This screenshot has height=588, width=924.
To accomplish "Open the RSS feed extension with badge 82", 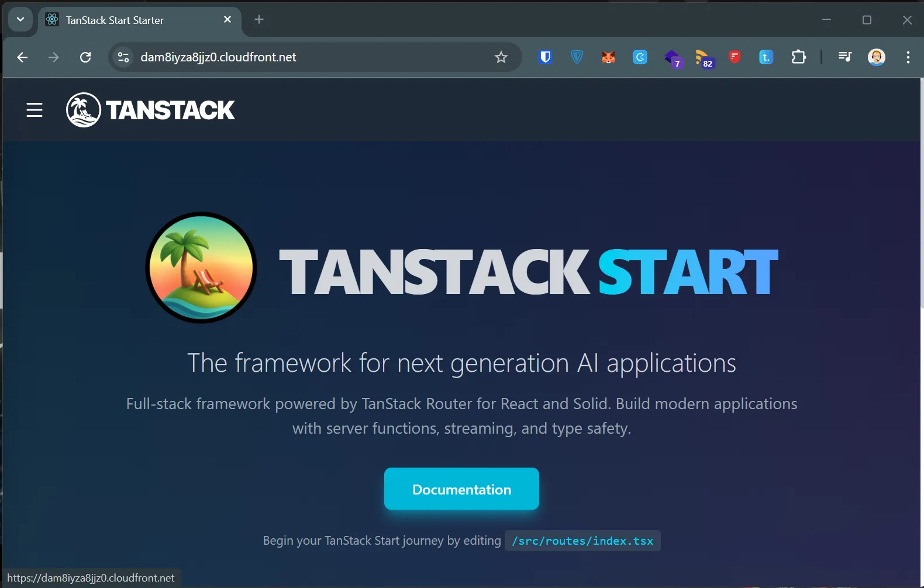I will click(705, 58).
